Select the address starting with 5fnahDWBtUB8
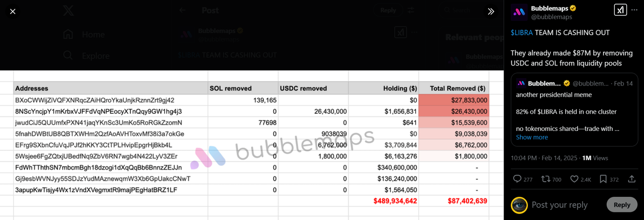The image size is (644, 220). coord(100,134)
